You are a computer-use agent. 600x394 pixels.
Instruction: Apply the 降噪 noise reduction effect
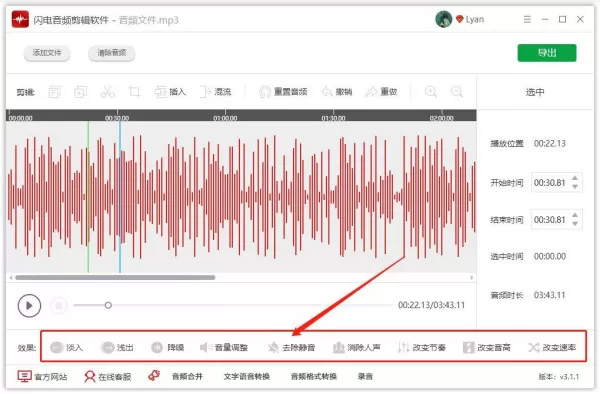tap(167, 347)
